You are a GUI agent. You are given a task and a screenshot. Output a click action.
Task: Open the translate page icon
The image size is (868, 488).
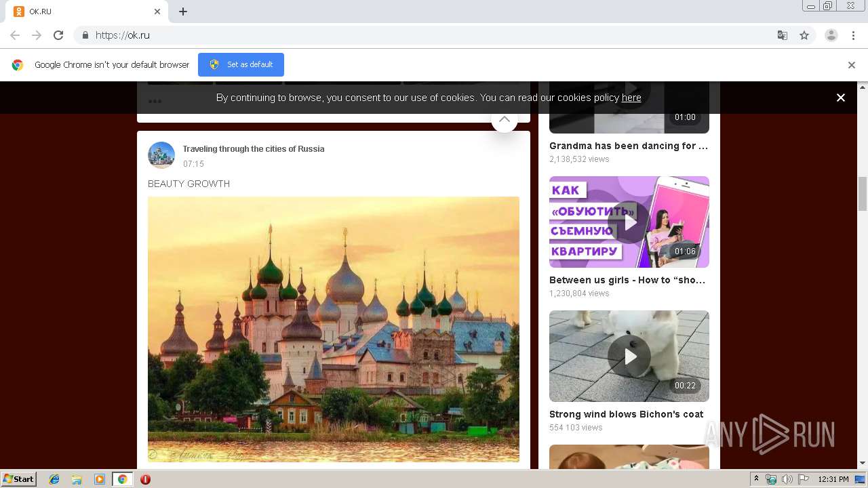(x=783, y=35)
